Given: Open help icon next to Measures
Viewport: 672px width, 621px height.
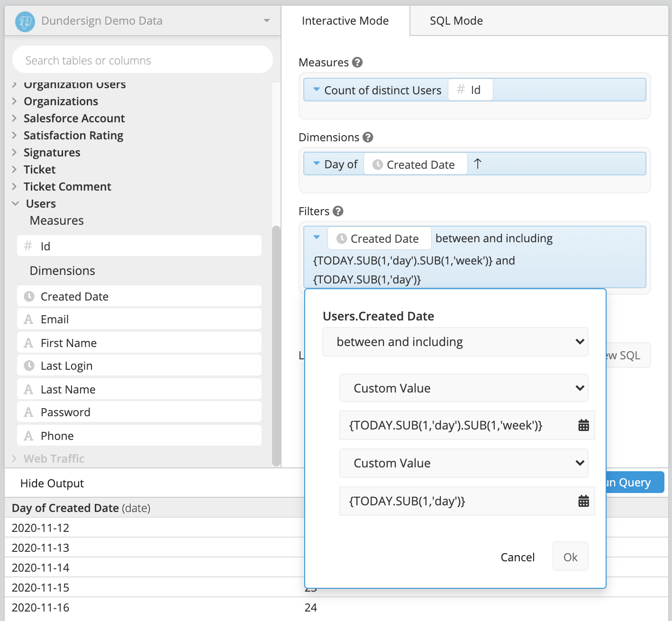Looking at the screenshot, I should click(358, 62).
